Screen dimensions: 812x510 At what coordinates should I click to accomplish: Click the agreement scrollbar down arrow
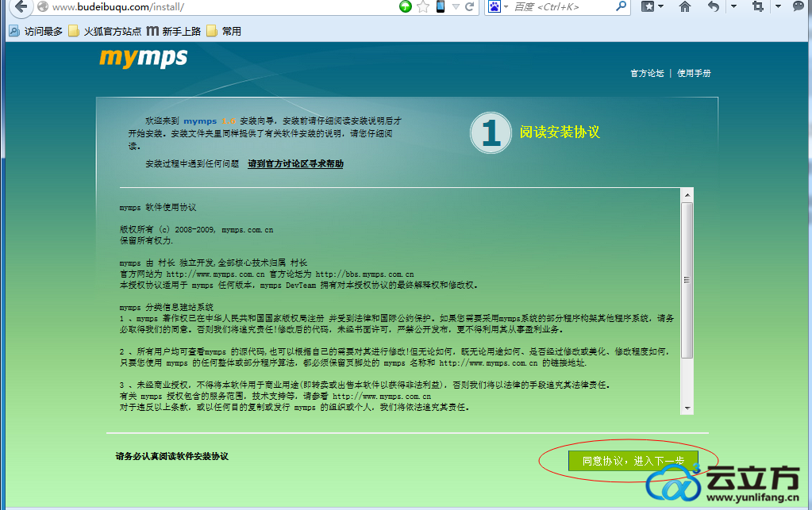click(x=687, y=408)
